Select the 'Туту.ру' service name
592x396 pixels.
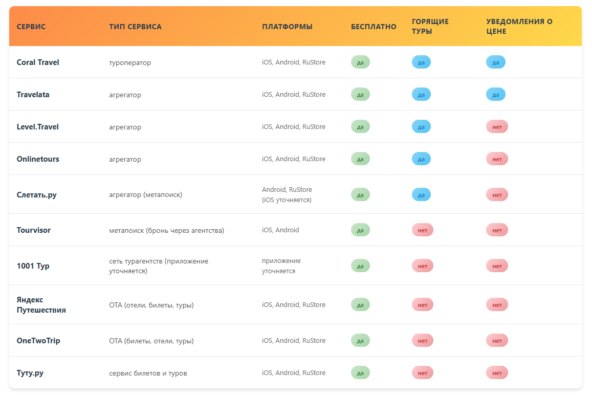[30, 373]
